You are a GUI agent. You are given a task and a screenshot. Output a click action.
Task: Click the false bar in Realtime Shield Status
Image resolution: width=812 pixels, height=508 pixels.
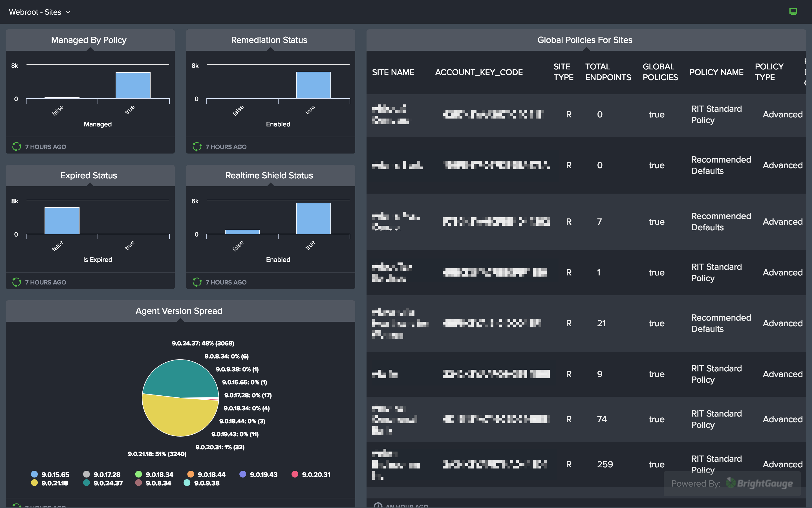242,232
